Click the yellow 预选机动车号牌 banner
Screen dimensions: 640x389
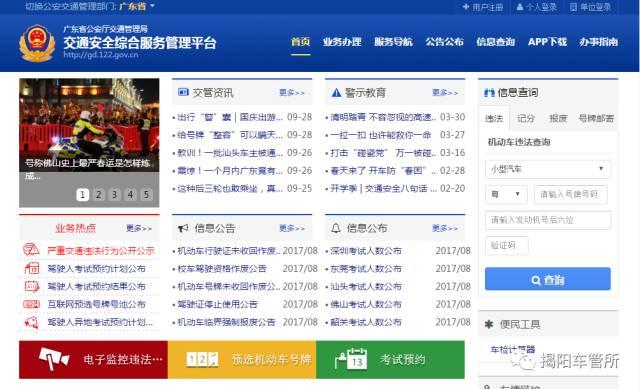[242, 360]
